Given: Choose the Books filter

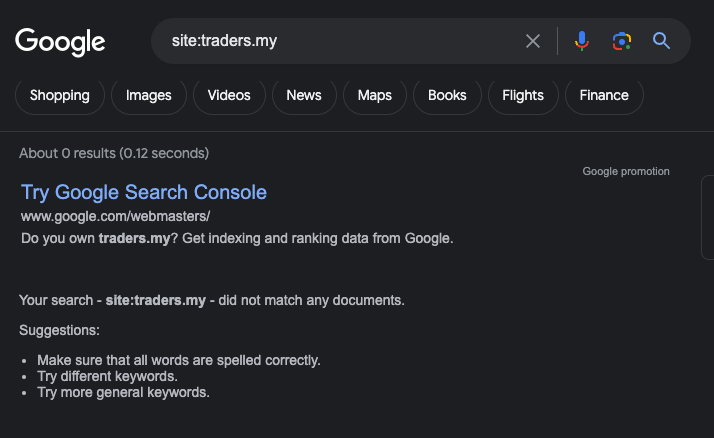Looking at the screenshot, I should click(447, 96).
